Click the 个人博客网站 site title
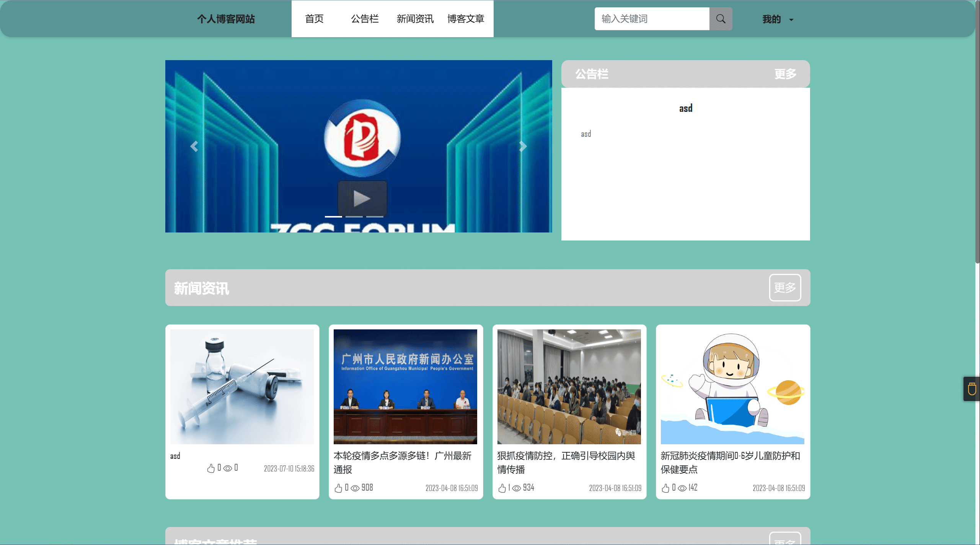 tap(226, 19)
